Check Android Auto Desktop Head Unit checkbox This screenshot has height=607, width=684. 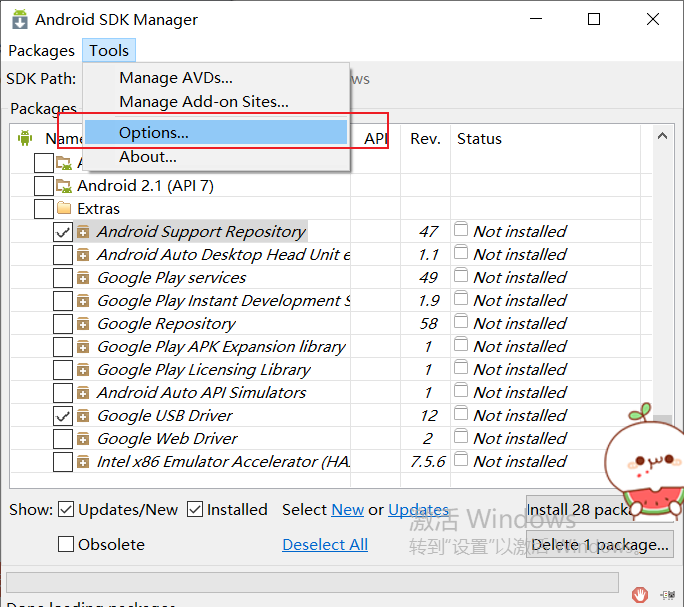[x=63, y=255]
